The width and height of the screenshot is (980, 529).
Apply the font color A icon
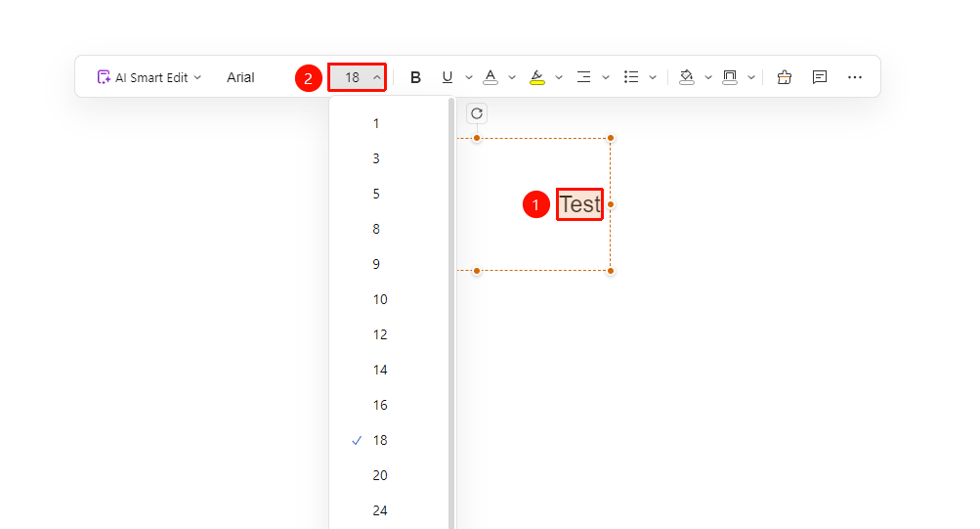coord(490,77)
